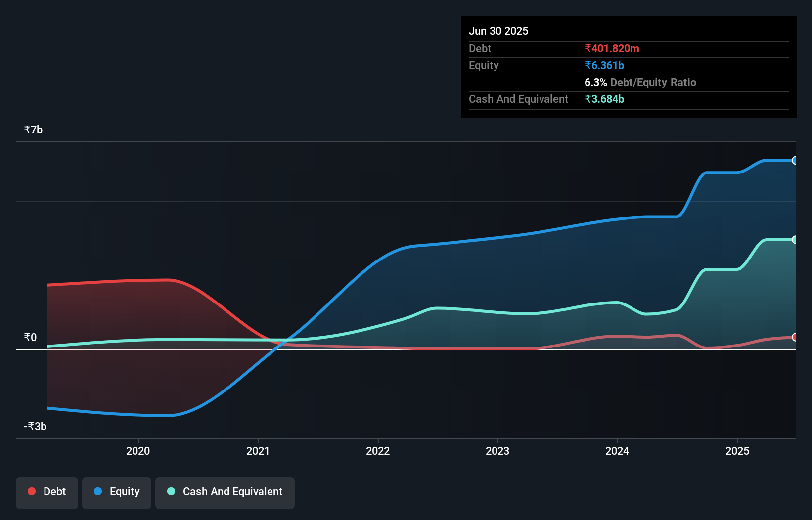The width and height of the screenshot is (812, 520).
Task: Click the Equity endpoint marker on chart
Action: (x=795, y=160)
